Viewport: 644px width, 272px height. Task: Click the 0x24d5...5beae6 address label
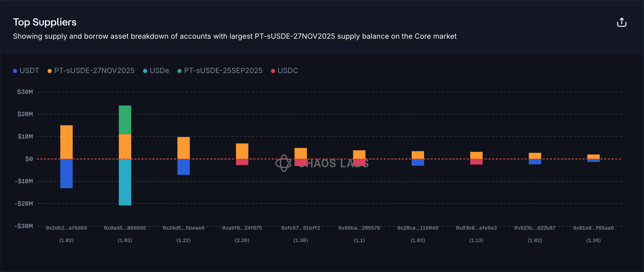[183, 228]
